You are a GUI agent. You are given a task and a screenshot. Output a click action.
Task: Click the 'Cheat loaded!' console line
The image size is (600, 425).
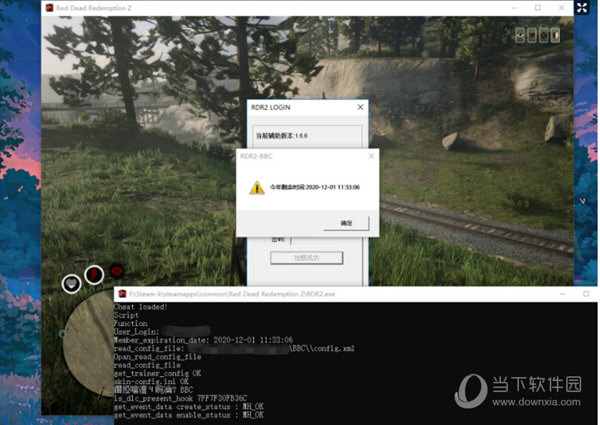click(140, 307)
